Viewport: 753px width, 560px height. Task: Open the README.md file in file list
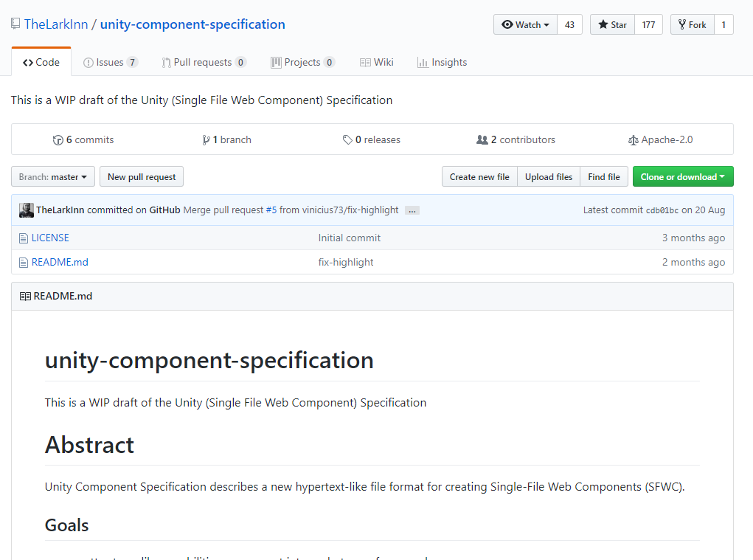[60, 262]
